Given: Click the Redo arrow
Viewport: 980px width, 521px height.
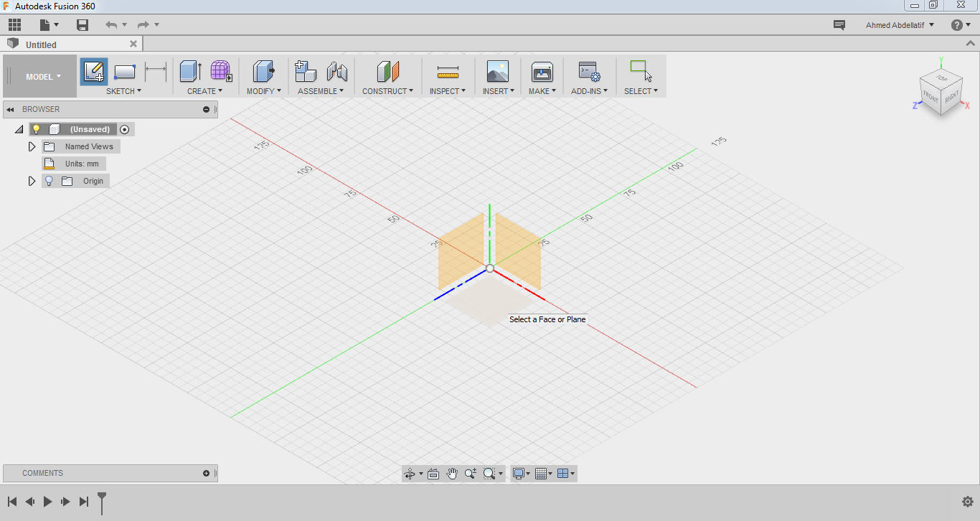Looking at the screenshot, I should coord(143,25).
